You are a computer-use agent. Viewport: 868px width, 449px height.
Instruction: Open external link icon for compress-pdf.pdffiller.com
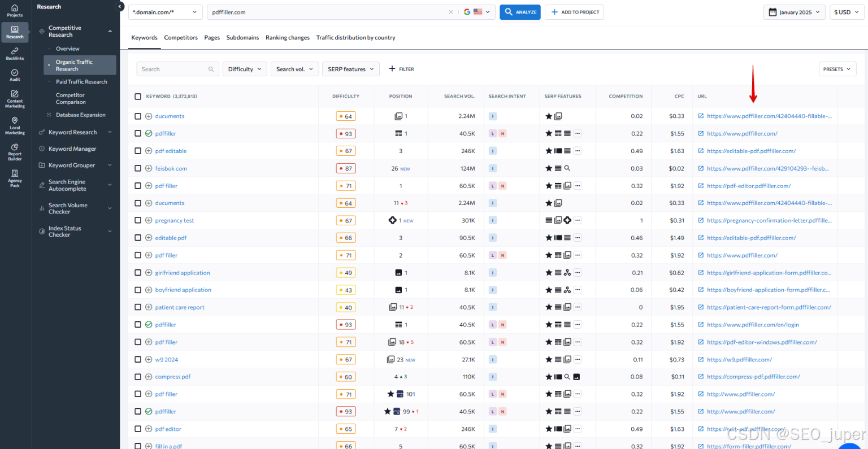click(701, 377)
